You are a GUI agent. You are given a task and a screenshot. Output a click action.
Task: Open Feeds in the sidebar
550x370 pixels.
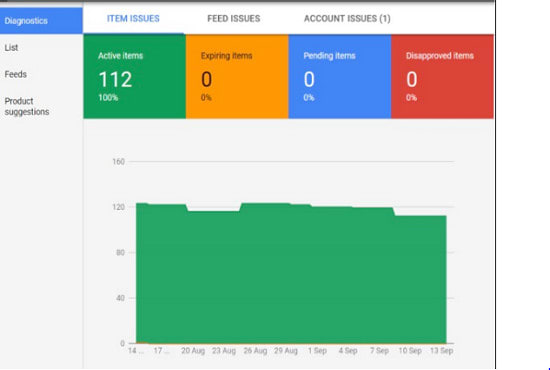15,74
